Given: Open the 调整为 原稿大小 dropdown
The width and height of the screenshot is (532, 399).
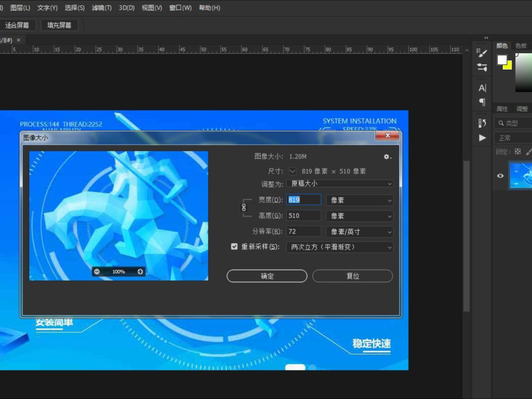Looking at the screenshot, I should (x=339, y=184).
